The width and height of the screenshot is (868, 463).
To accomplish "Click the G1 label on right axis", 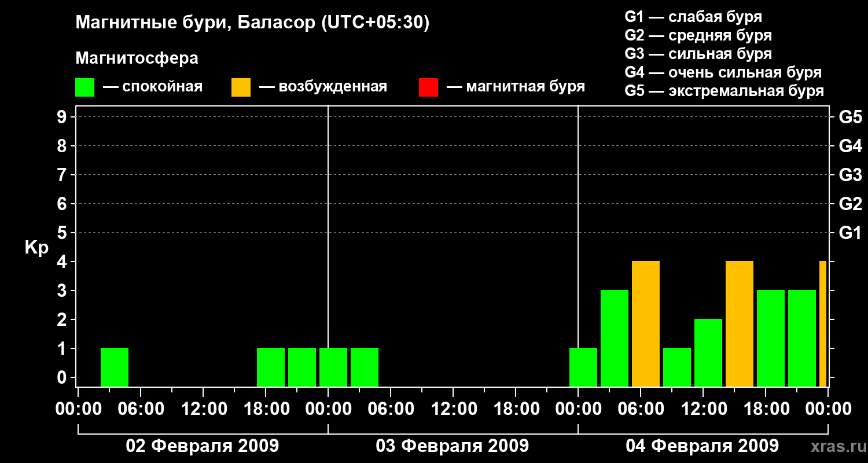I will 850,233.
